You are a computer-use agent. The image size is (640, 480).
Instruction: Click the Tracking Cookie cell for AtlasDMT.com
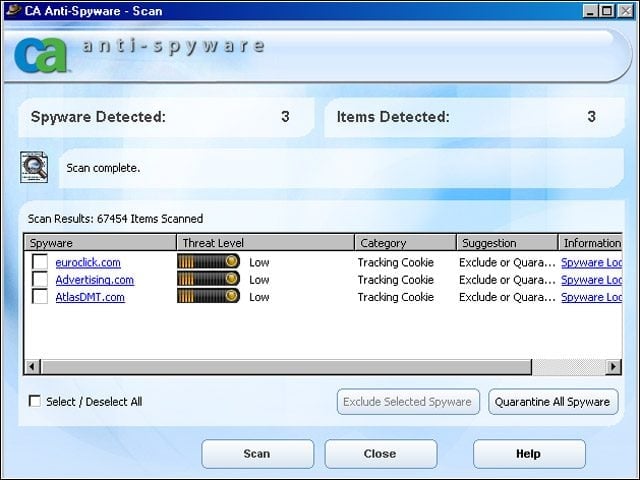(396, 297)
